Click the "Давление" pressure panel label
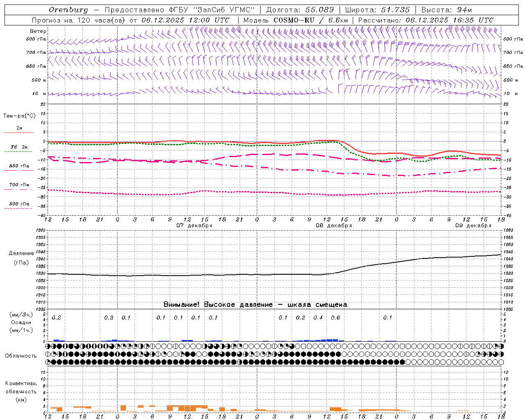 (21, 253)
